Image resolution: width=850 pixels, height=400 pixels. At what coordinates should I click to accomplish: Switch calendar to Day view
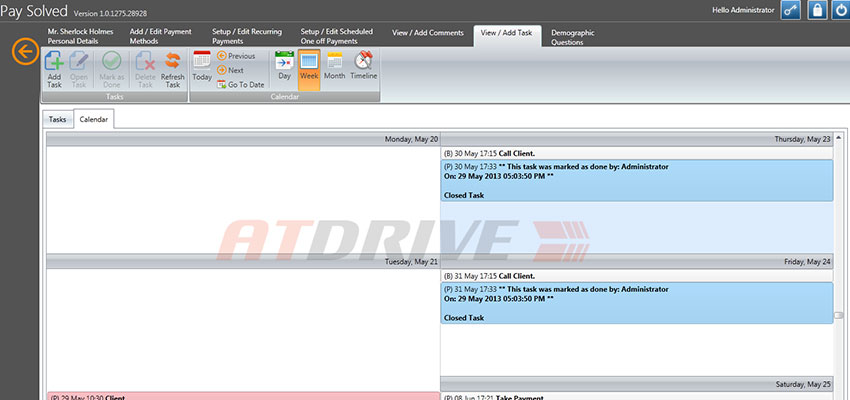[285, 66]
